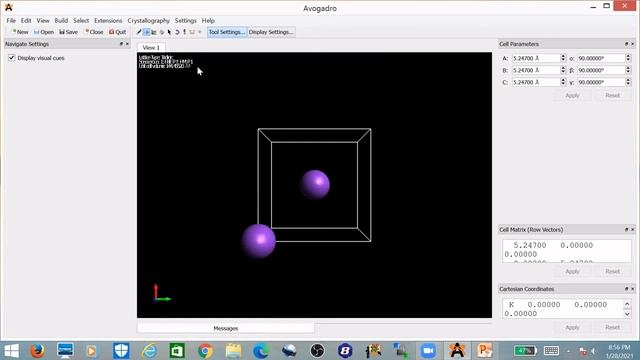Viewport: 640px width, 360px height.
Task: Adjust C length spinner arrows
Action: [563, 82]
